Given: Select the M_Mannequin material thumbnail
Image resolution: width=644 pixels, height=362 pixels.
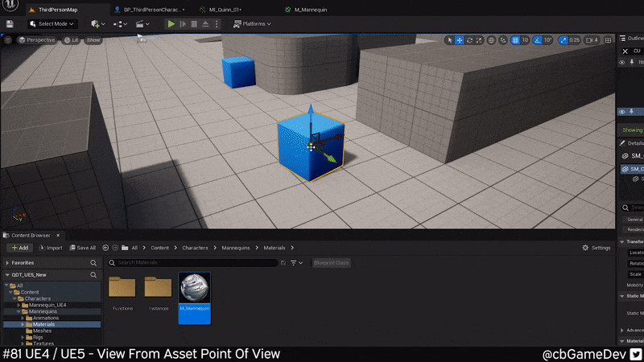Looking at the screenshot, I should 195,298.
